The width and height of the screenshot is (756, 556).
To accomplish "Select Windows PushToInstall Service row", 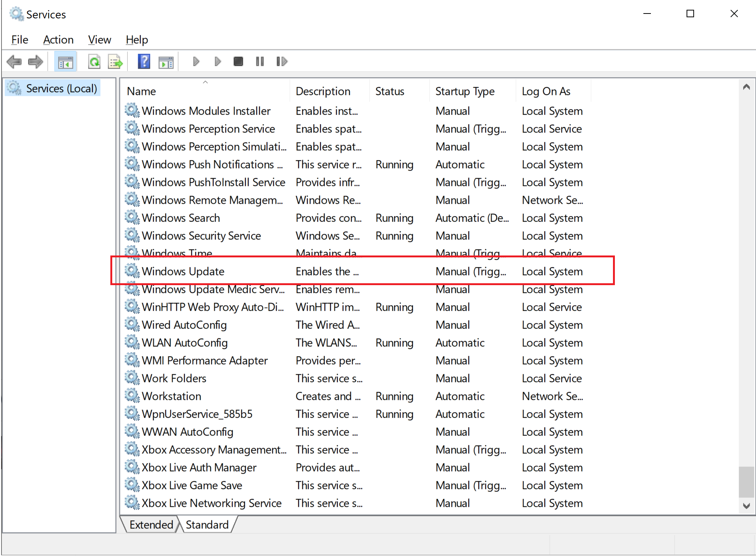I will pos(358,182).
